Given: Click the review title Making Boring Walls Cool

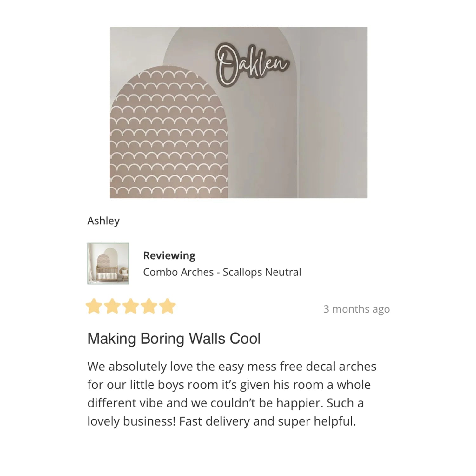Looking at the screenshot, I should point(174,339).
